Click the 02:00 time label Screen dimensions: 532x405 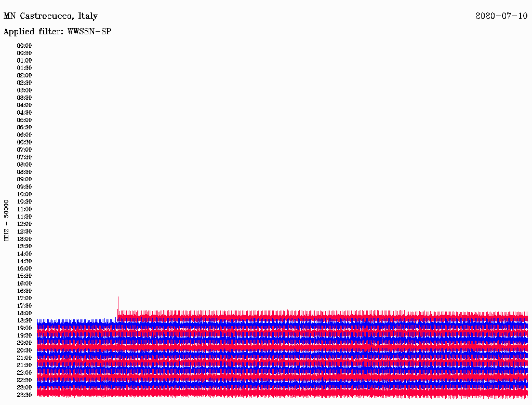click(24, 75)
